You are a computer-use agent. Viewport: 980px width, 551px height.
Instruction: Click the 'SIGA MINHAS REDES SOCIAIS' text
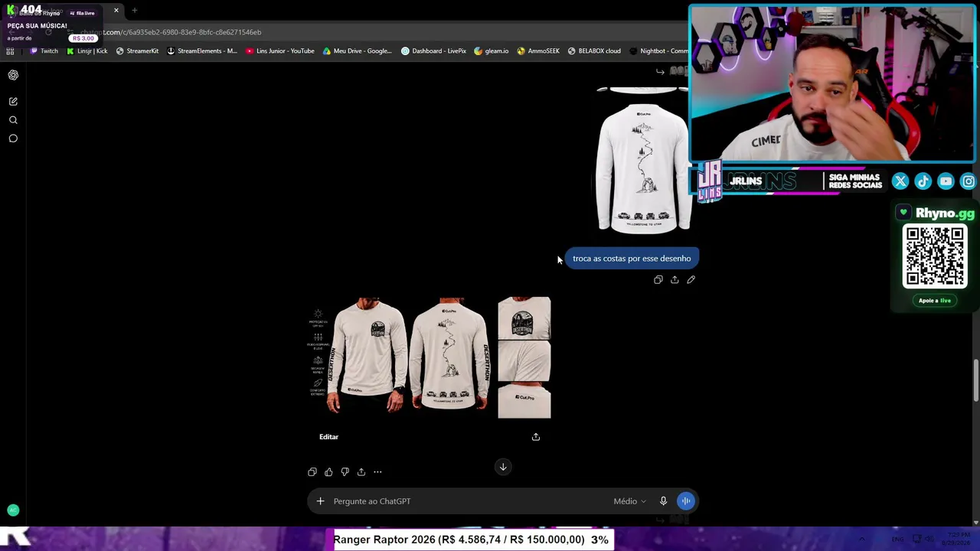click(x=855, y=181)
